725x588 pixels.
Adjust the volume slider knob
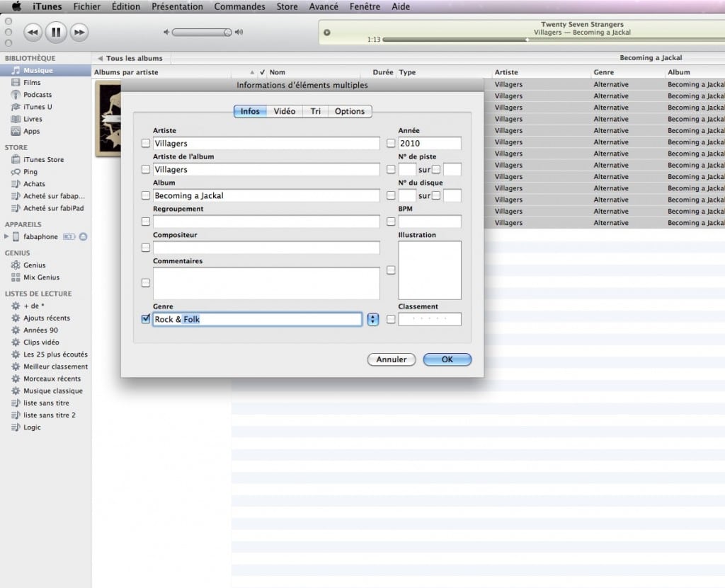click(227, 33)
